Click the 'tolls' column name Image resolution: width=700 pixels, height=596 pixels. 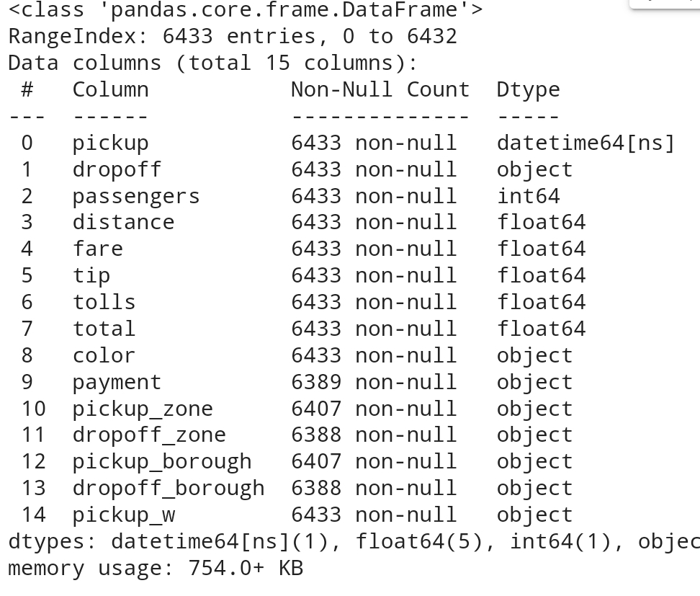[x=104, y=302]
